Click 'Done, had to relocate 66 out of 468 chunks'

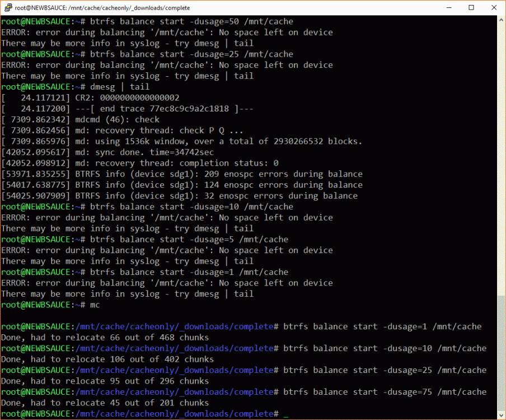(105, 338)
